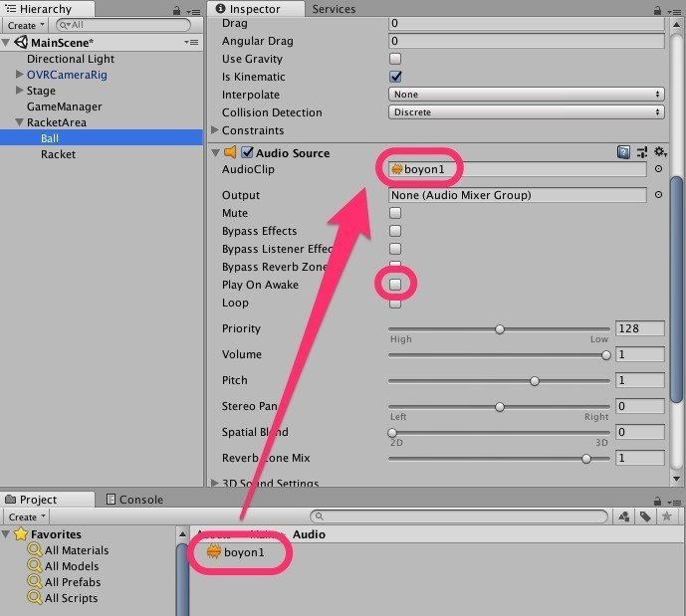The image size is (686, 616).
Task: Click the Priority slider handle
Action: pyautogui.click(x=500, y=329)
